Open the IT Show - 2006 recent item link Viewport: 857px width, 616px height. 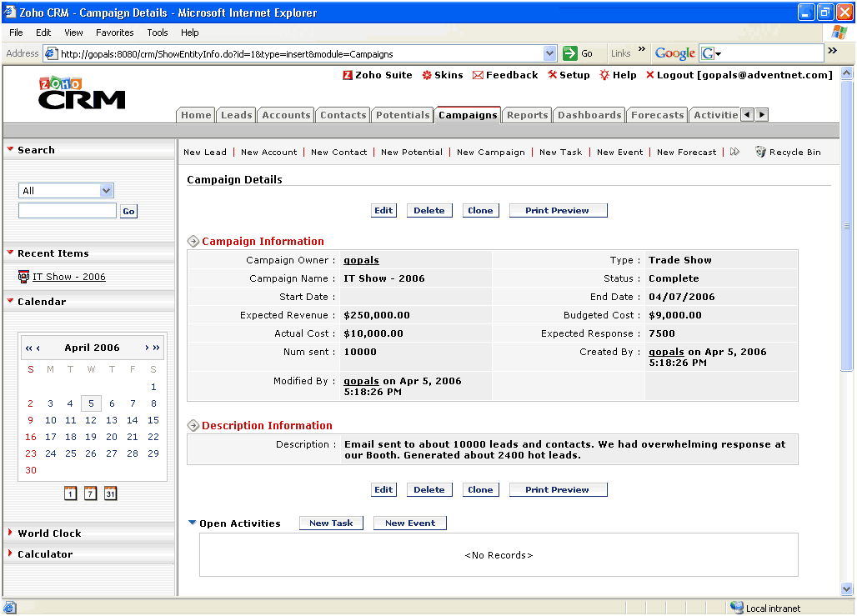coord(69,277)
